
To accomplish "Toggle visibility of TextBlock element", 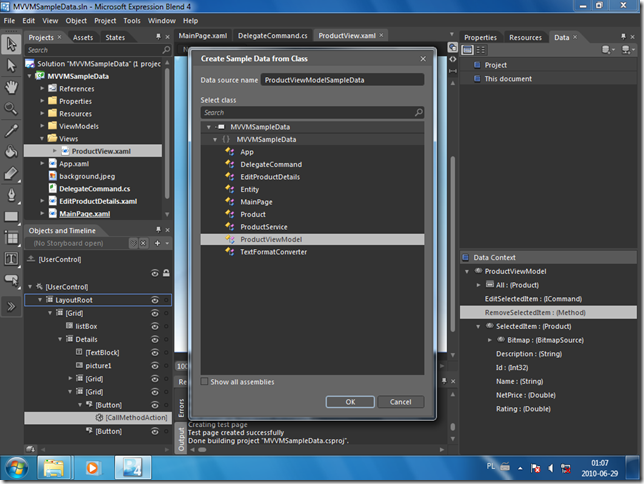I will [x=155, y=353].
